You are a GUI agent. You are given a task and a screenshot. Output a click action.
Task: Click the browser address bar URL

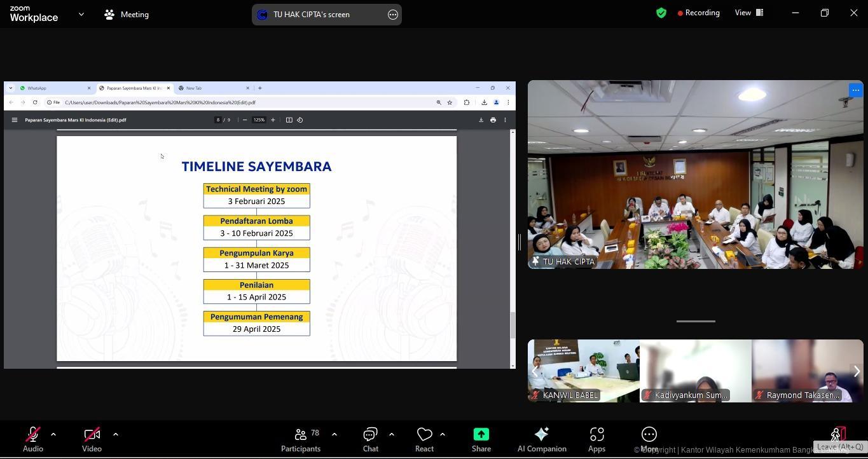tap(160, 102)
